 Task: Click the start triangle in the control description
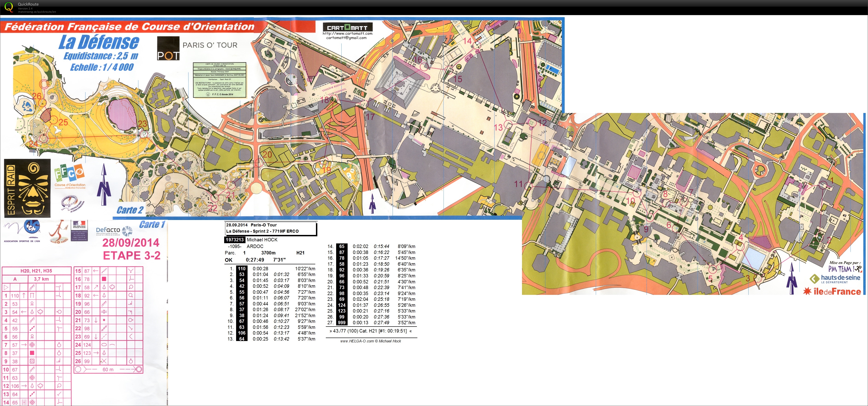click(x=6, y=287)
